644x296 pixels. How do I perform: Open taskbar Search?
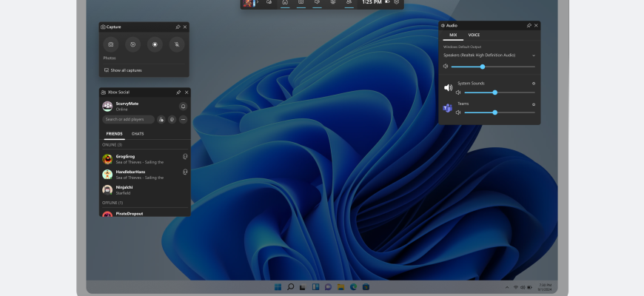pyautogui.click(x=290, y=287)
